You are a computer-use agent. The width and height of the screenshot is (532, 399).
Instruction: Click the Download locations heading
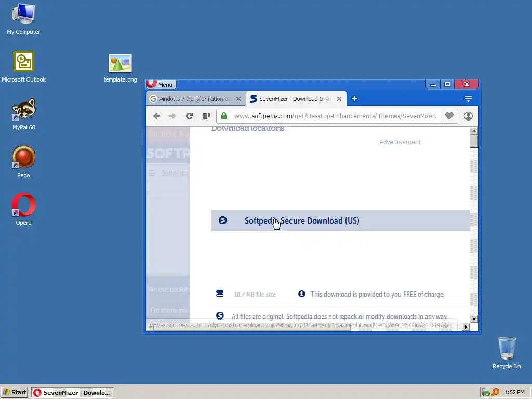click(x=248, y=129)
